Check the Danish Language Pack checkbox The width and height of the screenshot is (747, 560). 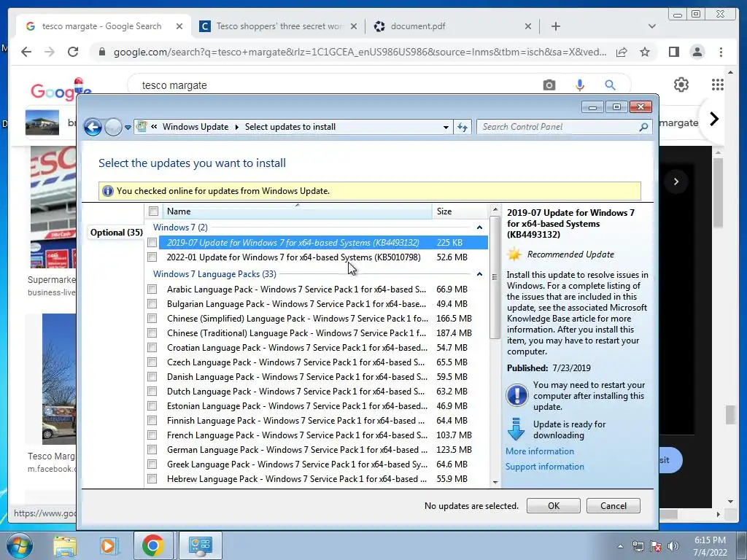click(152, 377)
